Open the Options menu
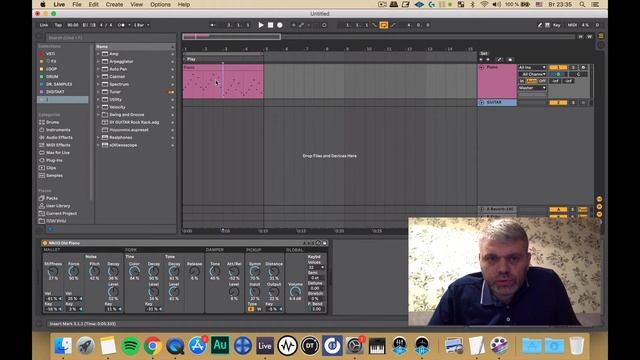The width and height of the screenshot is (640, 360). pos(160,4)
